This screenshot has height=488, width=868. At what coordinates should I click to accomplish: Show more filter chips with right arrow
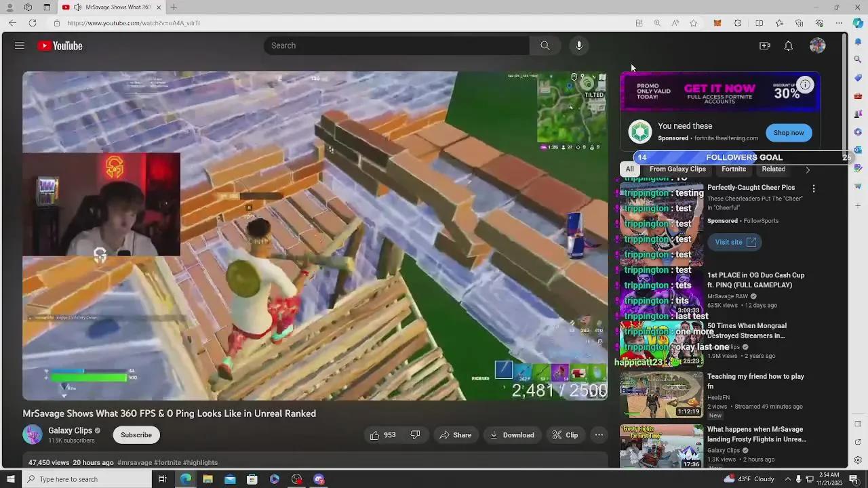[x=808, y=169]
